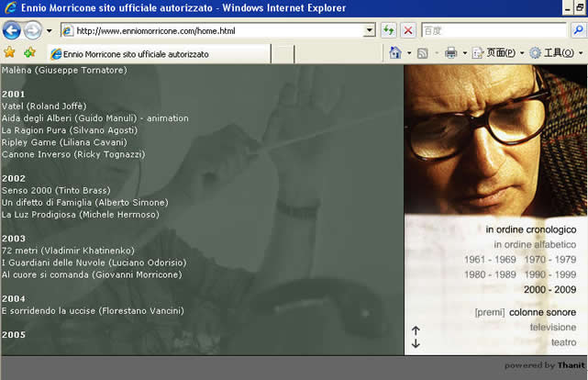Open the 1990 - 1999 decade link
Screen dimensions: 588x380
pyautogui.click(x=550, y=274)
